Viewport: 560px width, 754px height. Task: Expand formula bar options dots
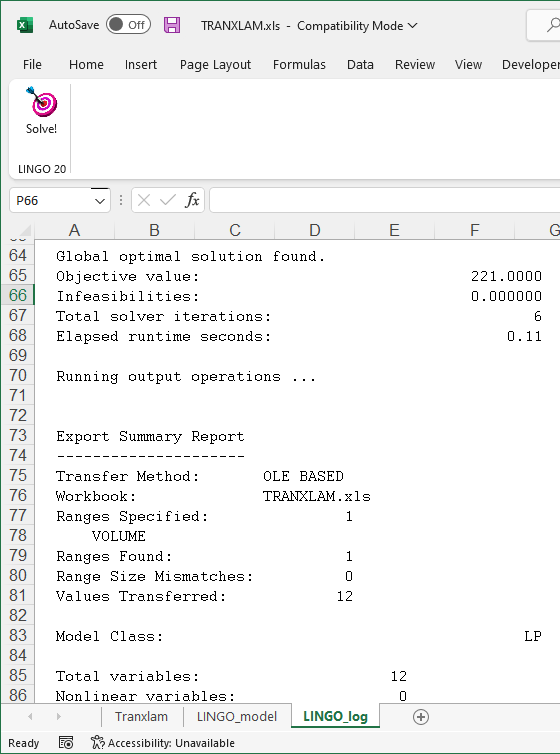point(121,200)
